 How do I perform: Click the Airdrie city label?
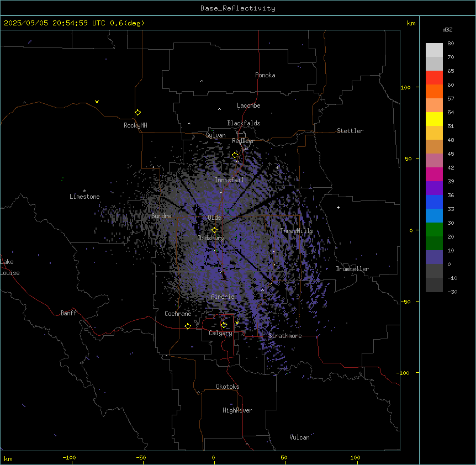223,297
